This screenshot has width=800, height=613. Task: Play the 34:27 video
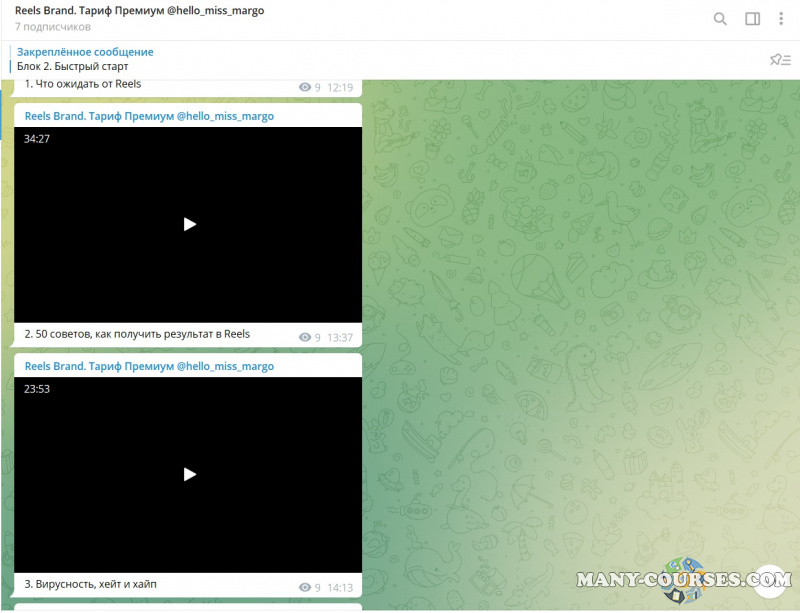pyautogui.click(x=189, y=224)
